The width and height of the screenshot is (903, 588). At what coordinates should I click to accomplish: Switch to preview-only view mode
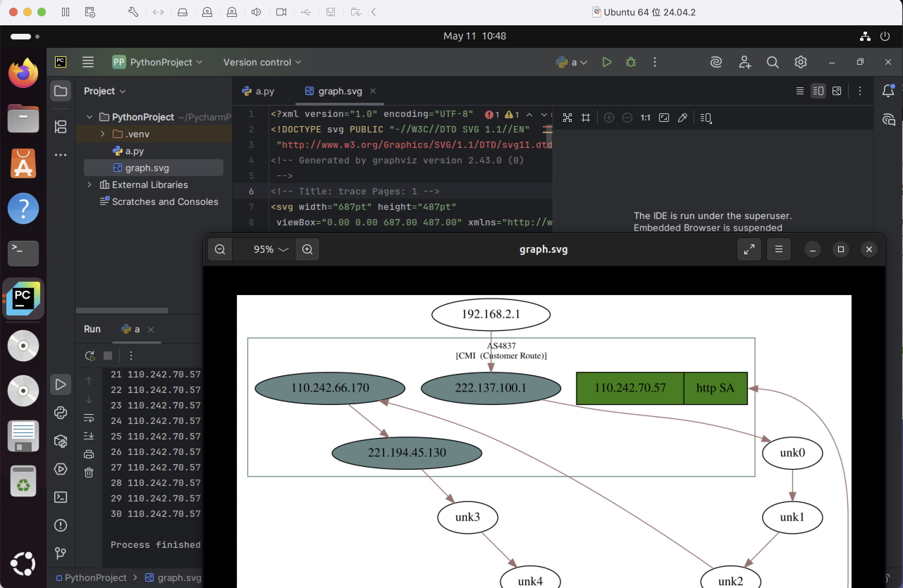[x=837, y=91]
